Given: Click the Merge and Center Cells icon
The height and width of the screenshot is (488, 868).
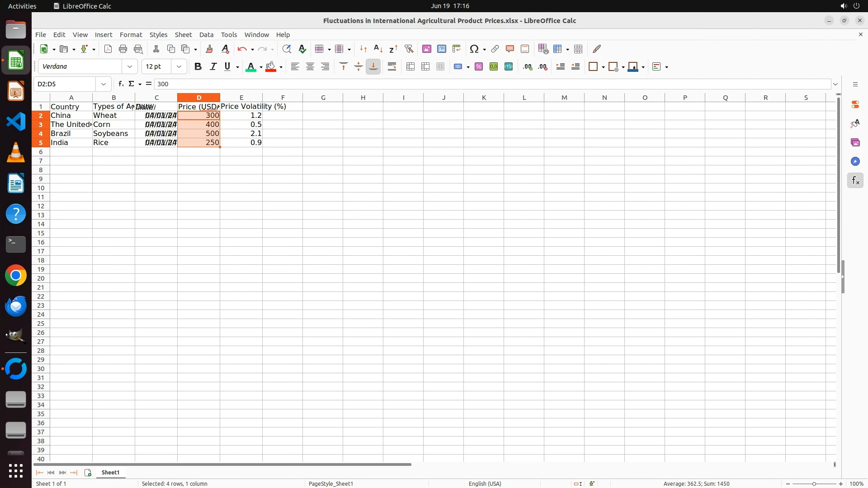Looking at the screenshot, I should point(410,67).
